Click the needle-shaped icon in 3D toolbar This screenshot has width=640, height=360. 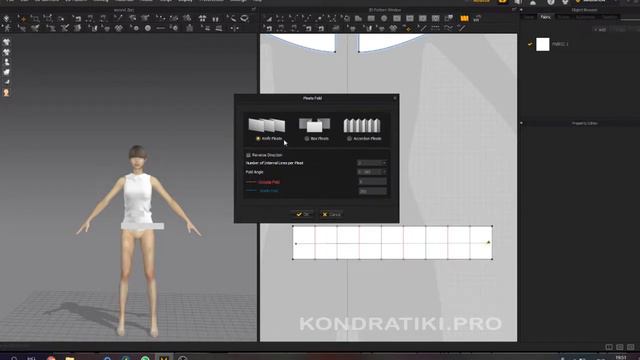click(118, 18)
